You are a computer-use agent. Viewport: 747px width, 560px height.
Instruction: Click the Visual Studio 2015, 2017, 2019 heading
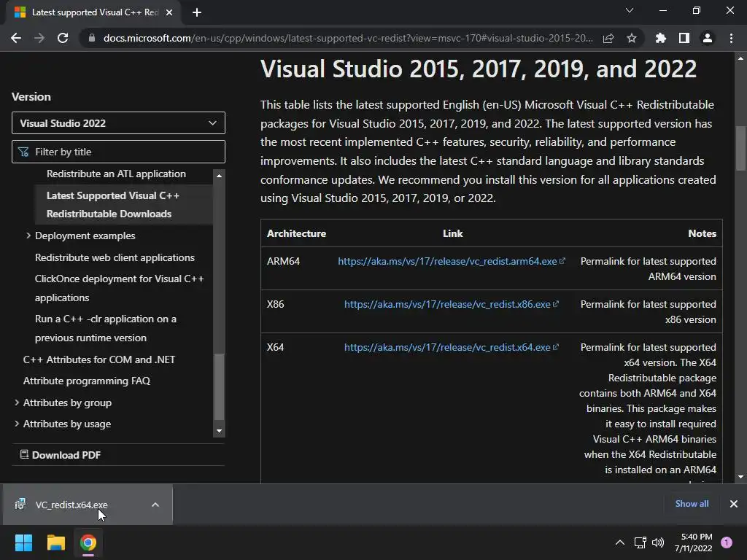479,69
